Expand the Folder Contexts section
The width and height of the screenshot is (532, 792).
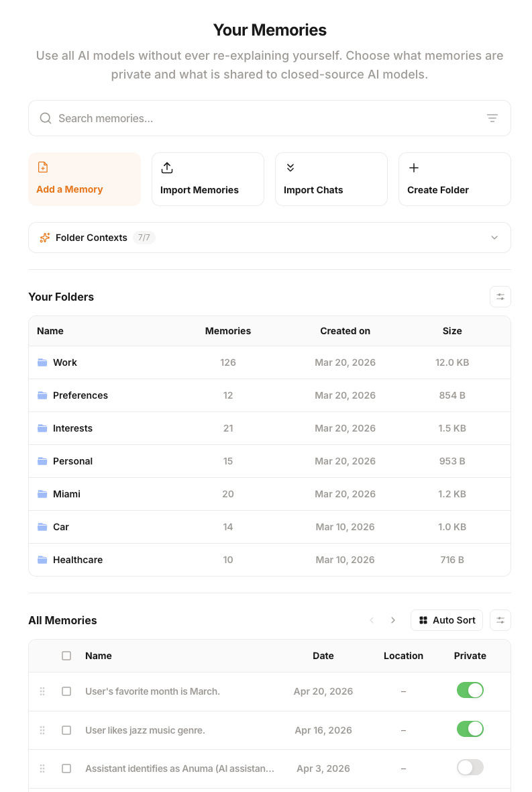coord(494,238)
